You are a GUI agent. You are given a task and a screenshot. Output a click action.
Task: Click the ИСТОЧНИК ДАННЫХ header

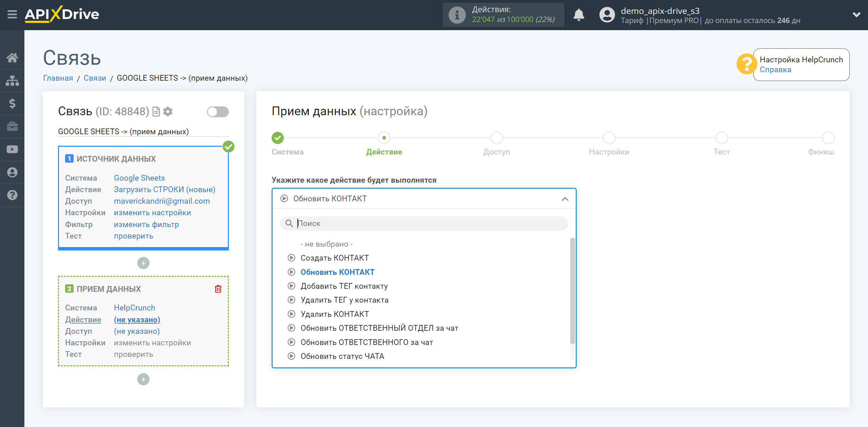(116, 159)
